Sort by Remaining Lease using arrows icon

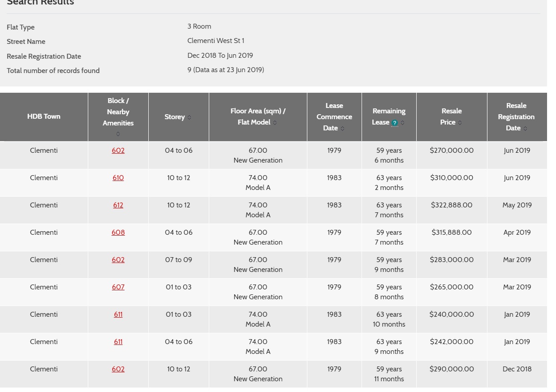[x=402, y=123]
